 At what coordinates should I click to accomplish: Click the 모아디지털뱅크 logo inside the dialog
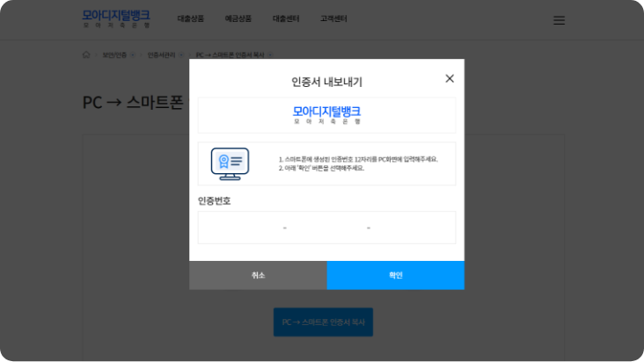pos(327,115)
